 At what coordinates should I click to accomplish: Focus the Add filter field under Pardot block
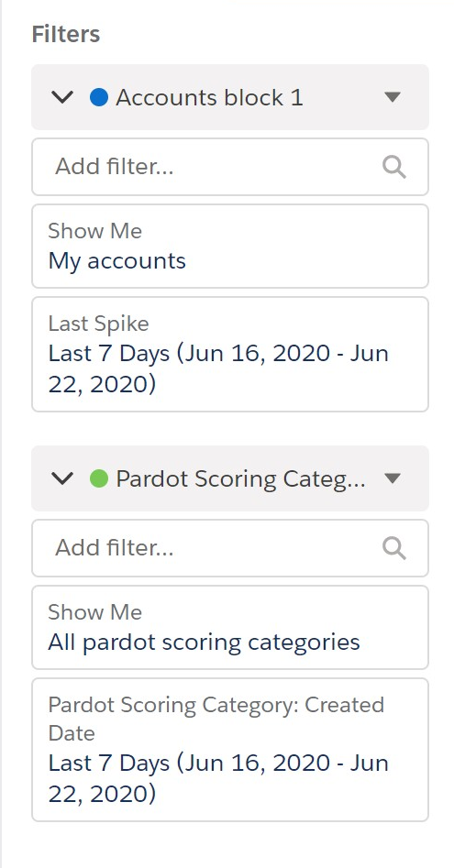coord(230,548)
